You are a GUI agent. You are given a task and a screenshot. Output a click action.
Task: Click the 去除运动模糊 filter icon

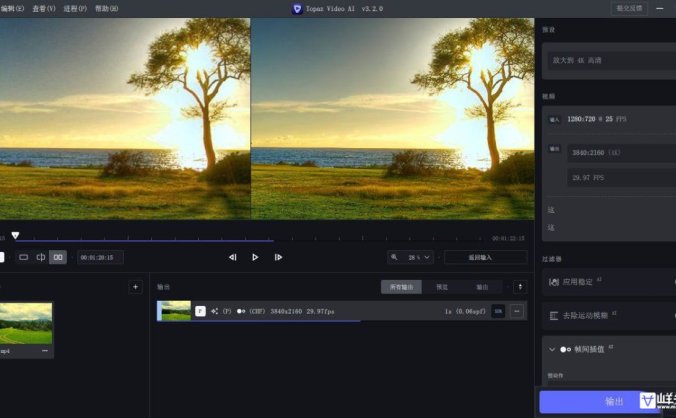pyautogui.click(x=554, y=316)
